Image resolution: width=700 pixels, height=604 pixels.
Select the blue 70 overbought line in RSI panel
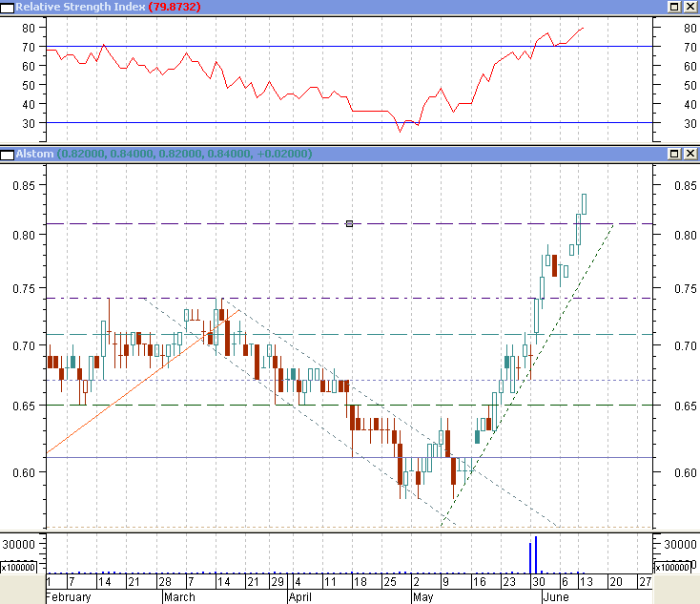[350, 46]
